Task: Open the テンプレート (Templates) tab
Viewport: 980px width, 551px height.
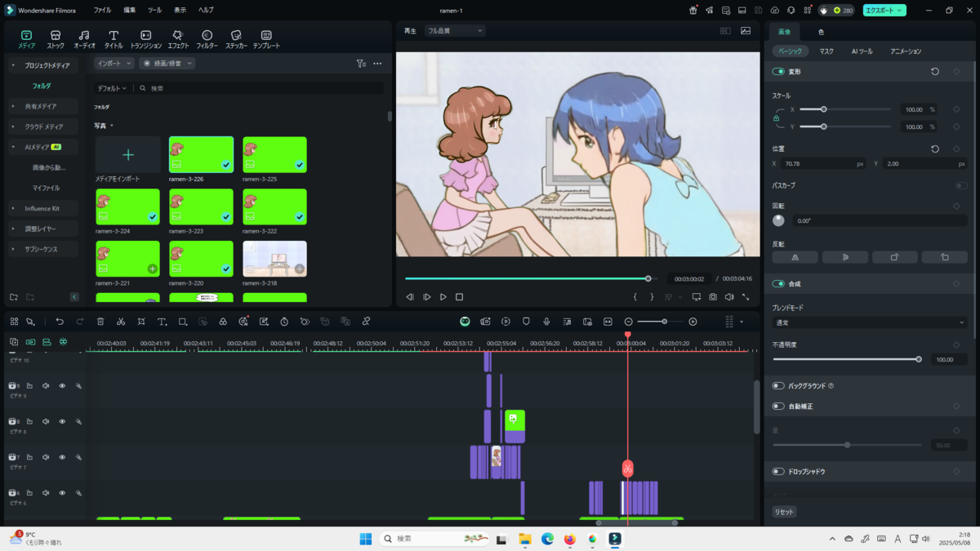Action: pyautogui.click(x=266, y=39)
